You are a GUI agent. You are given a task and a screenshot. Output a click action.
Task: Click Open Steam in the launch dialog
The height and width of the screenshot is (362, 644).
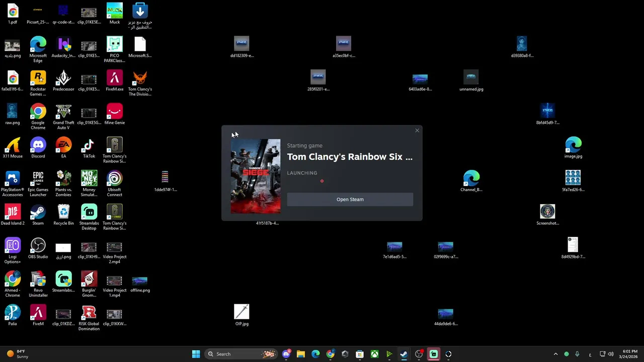(x=350, y=200)
